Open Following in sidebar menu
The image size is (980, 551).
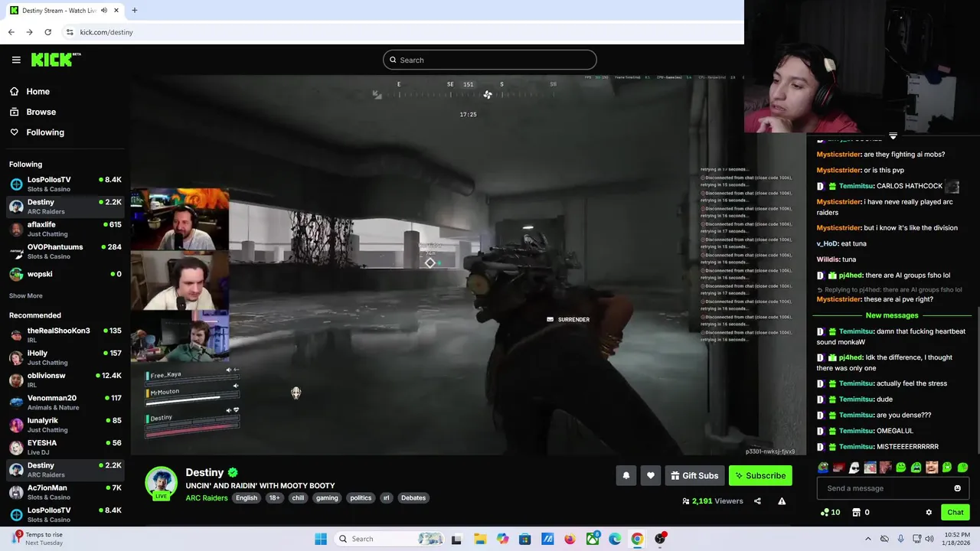click(x=45, y=132)
